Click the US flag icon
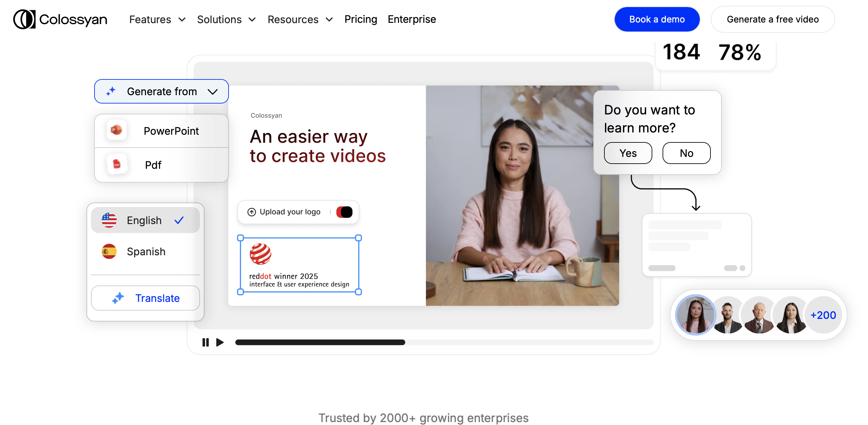Screen dimensions: 868x425 point(109,220)
